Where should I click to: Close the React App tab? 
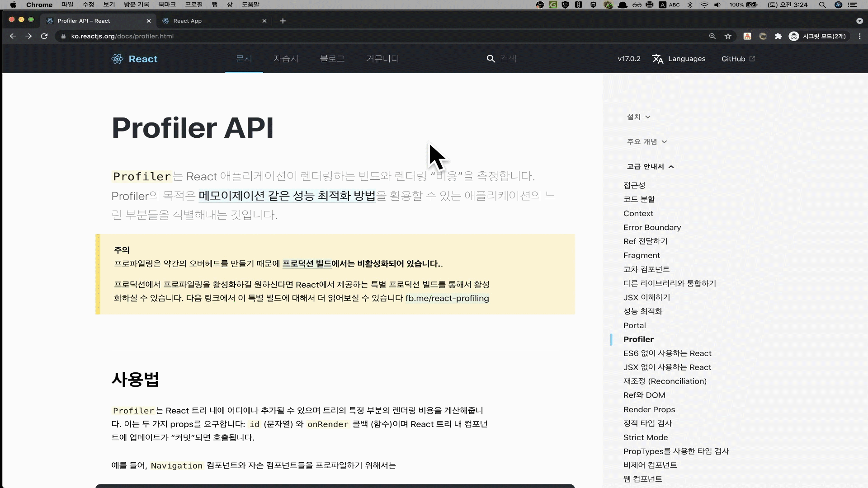click(x=264, y=21)
